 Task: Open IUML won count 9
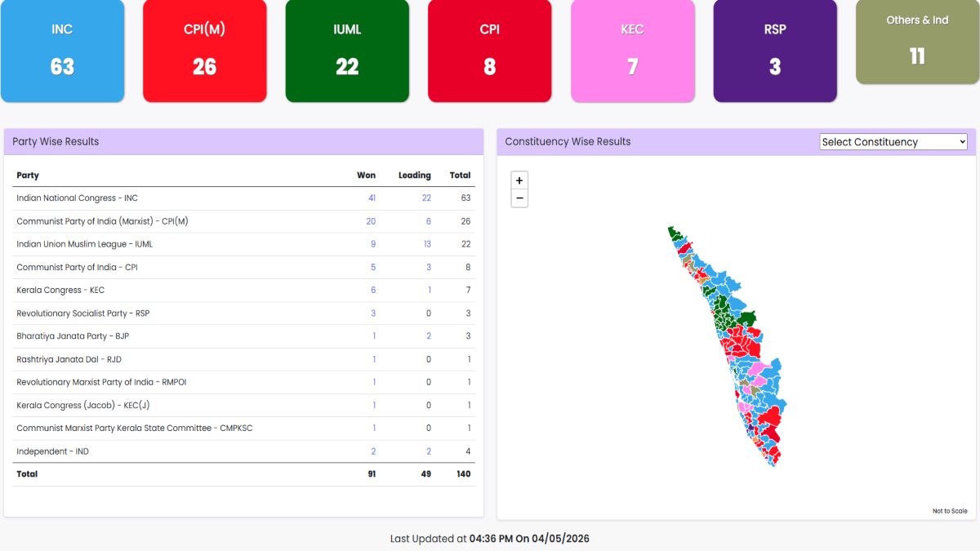click(373, 244)
